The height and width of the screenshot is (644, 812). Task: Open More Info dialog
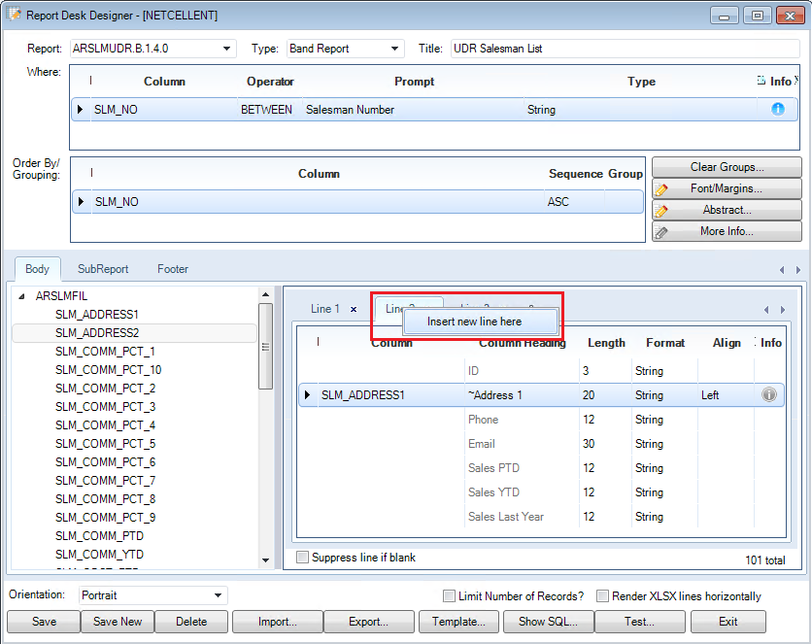pos(727,231)
